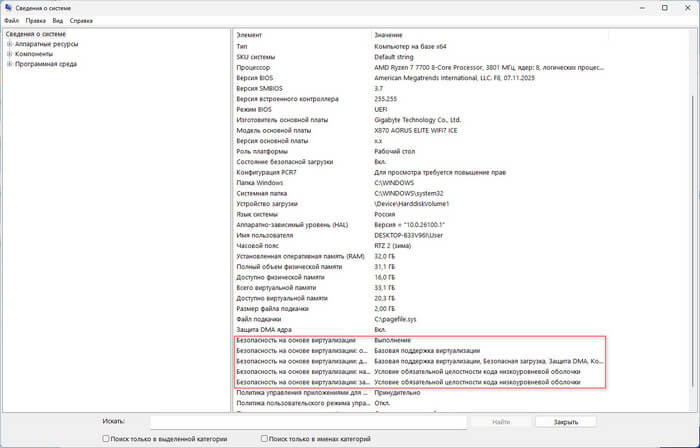Enable Поиск только в именах категорий checkbox
The width and height of the screenshot is (700, 448).
(264, 439)
